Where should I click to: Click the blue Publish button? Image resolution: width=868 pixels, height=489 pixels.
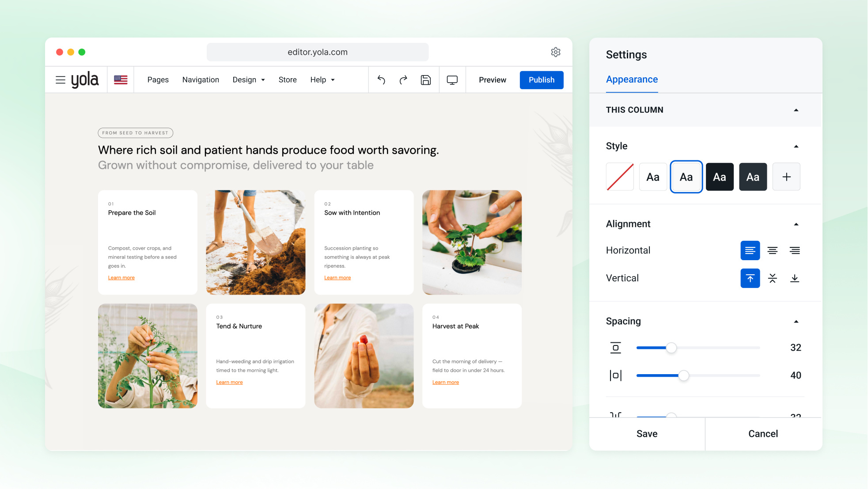[542, 80]
